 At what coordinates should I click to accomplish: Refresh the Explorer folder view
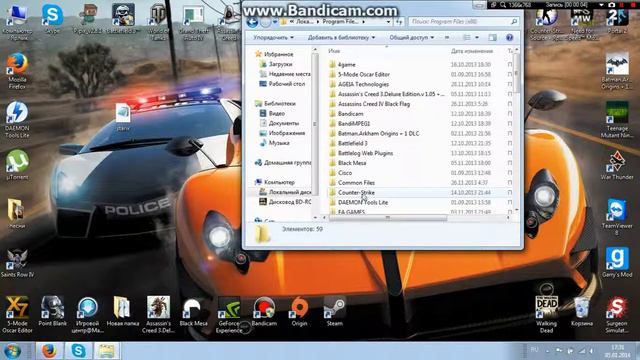399,22
